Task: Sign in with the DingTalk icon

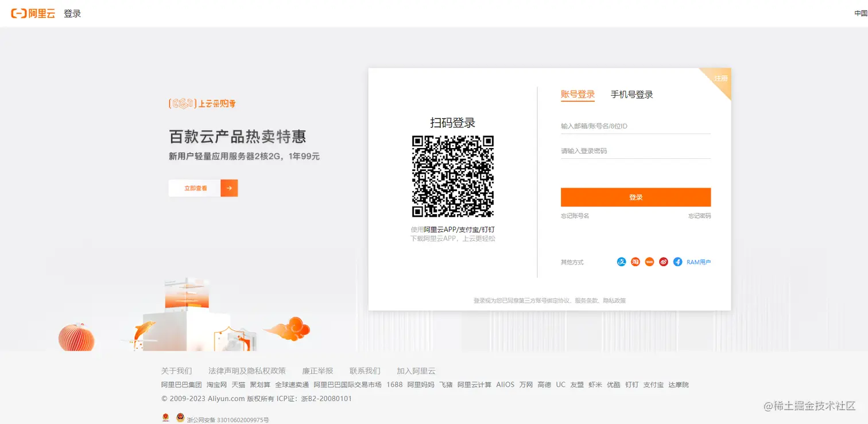Action: [x=677, y=262]
